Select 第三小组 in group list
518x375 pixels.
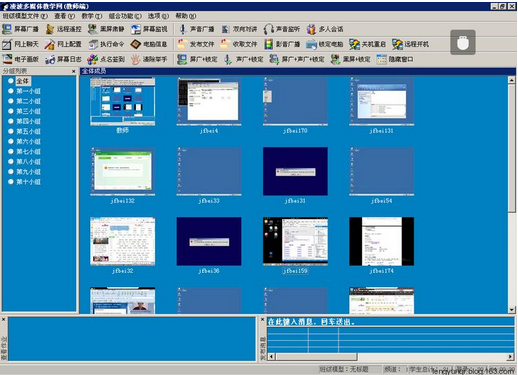pos(24,111)
